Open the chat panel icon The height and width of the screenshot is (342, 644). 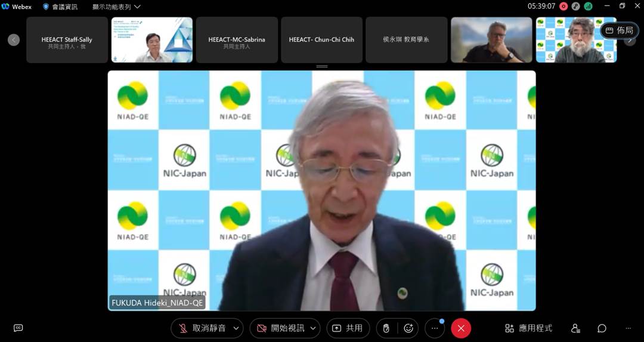(x=602, y=328)
